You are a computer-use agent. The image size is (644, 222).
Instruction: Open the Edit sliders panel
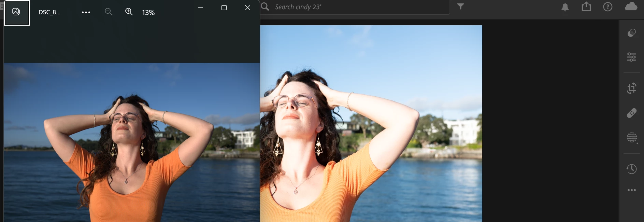[632, 57]
